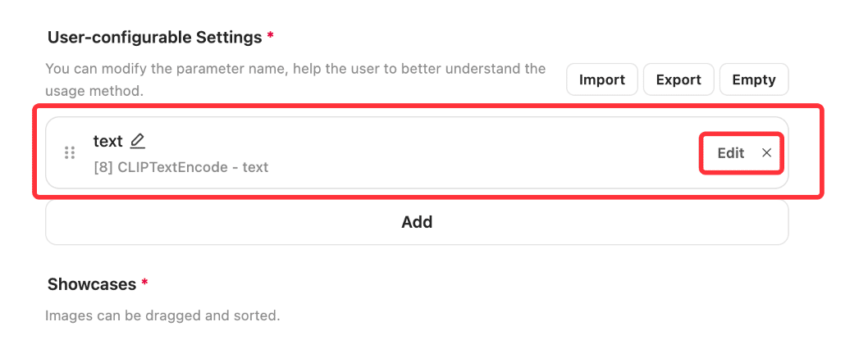Viewport: 868px width, 340px height.
Task: Click the red asterisk next to User-configurable Settings
Action: (x=270, y=37)
